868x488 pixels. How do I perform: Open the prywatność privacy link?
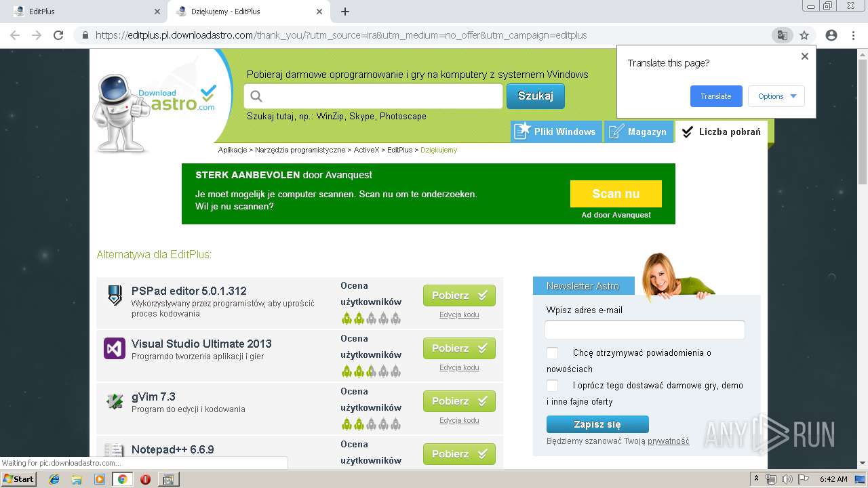668,441
